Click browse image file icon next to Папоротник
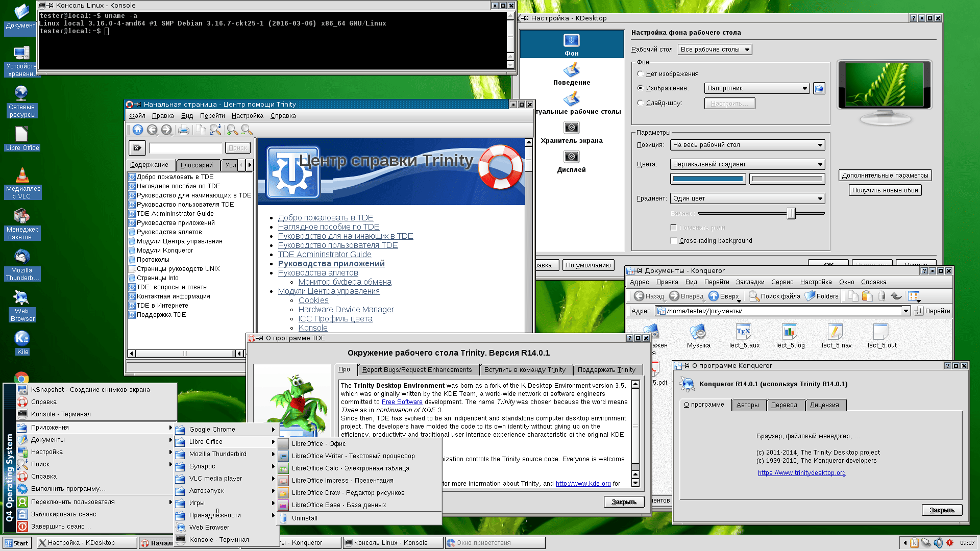Image resolution: width=980 pixels, height=551 pixels. [x=819, y=88]
